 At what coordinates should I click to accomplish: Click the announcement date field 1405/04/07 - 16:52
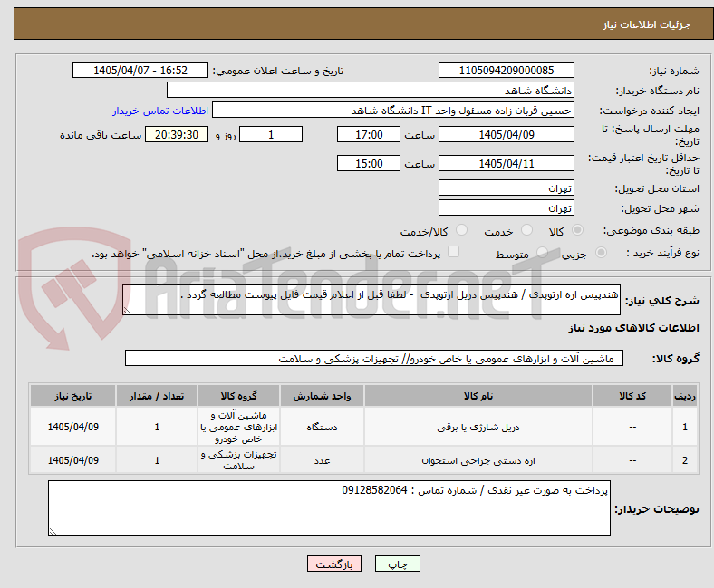pos(140,70)
